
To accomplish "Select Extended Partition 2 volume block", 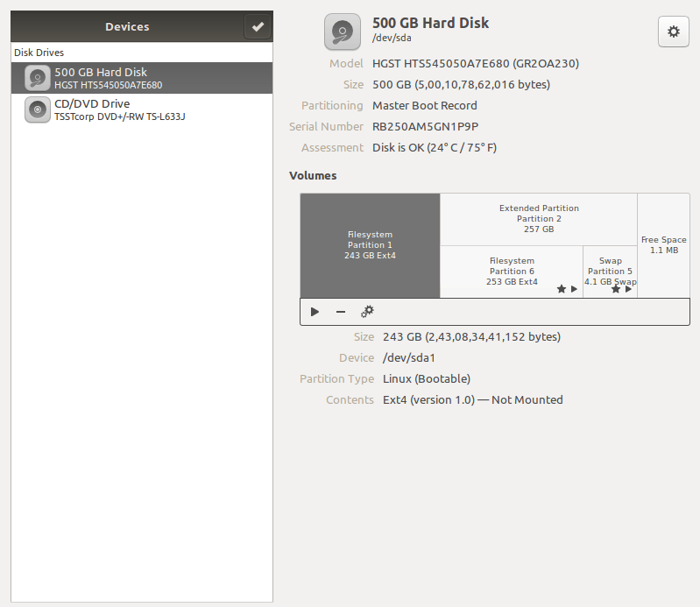I will click(x=538, y=219).
